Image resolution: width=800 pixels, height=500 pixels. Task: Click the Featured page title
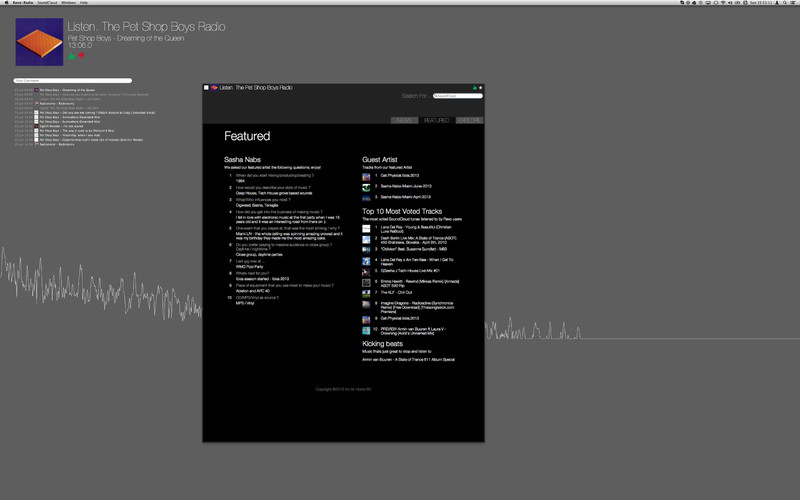point(247,136)
